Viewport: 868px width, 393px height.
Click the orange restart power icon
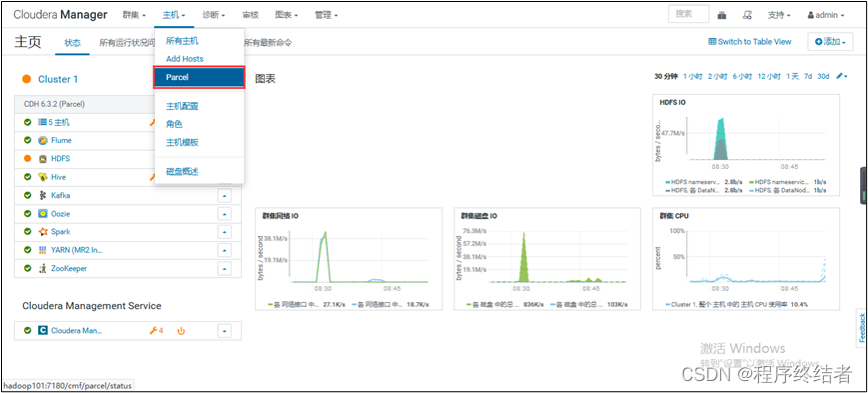tap(181, 331)
